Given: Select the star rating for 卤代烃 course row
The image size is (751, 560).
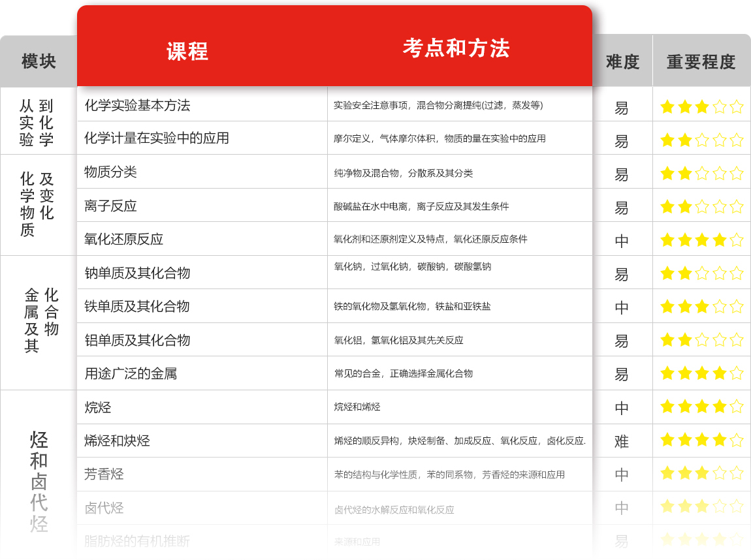Looking at the screenshot, I should tap(701, 506).
